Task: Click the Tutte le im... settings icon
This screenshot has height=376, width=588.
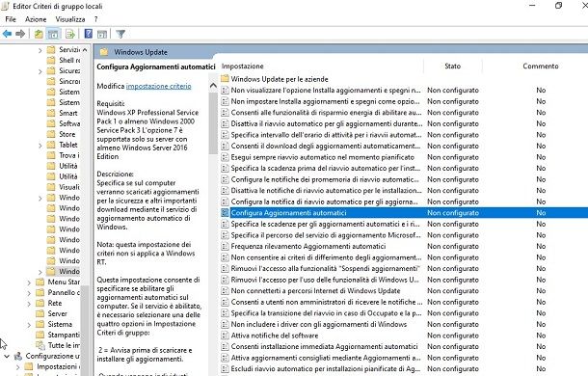Action: coord(40,345)
